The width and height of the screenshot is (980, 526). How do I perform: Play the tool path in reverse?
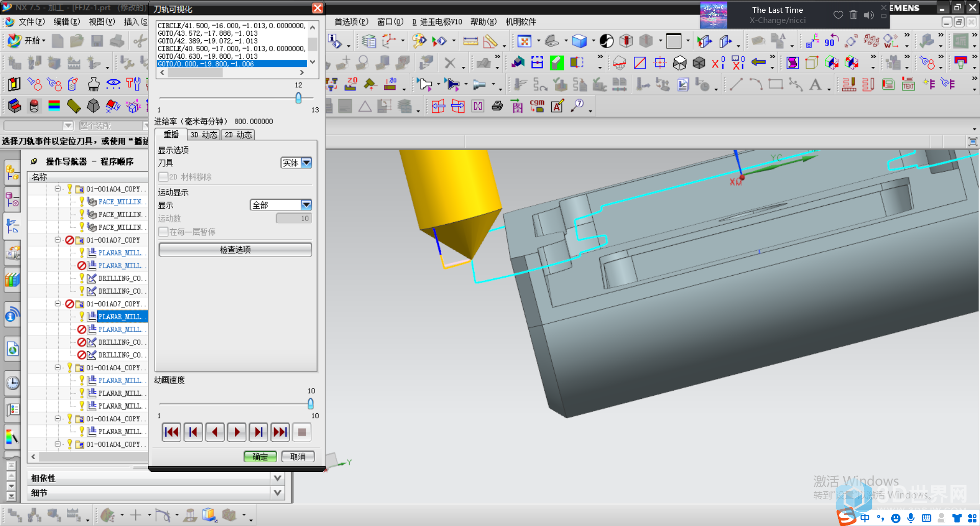click(215, 432)
